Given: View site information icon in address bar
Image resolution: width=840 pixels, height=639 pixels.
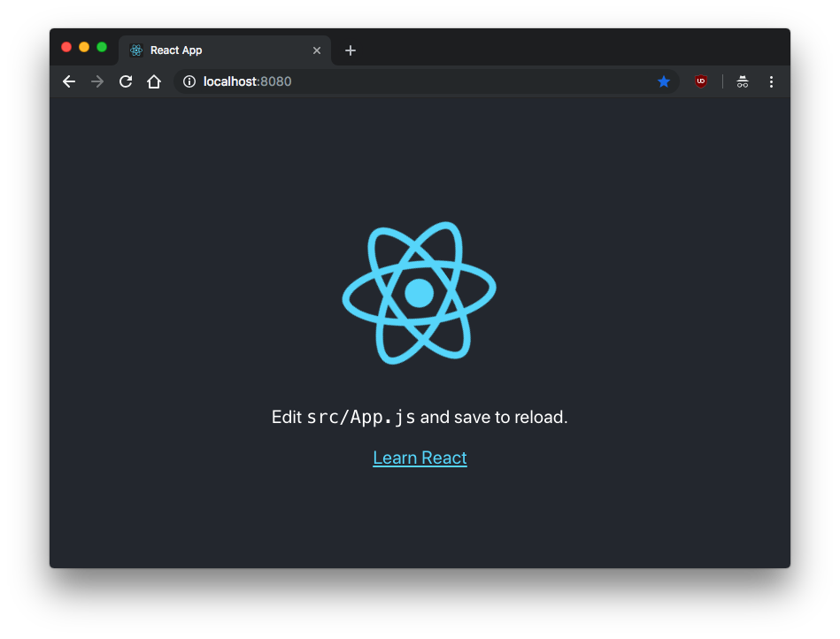Looking at the screenshot, I should pos(189,81).
